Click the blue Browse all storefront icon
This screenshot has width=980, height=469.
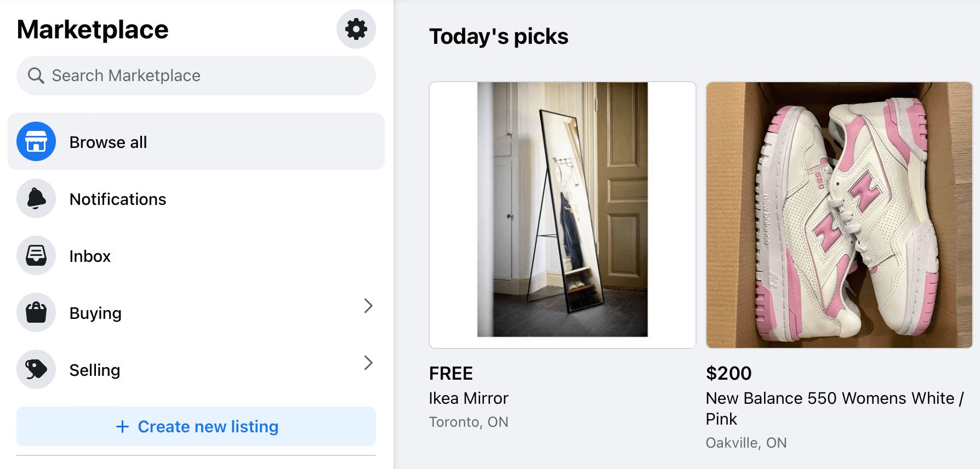point(36,141)
